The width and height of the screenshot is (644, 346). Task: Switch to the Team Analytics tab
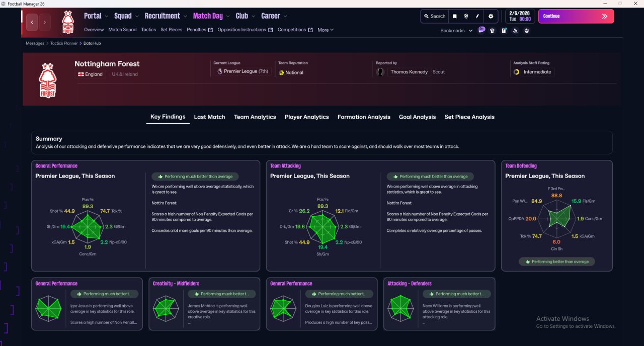(255, 117)
